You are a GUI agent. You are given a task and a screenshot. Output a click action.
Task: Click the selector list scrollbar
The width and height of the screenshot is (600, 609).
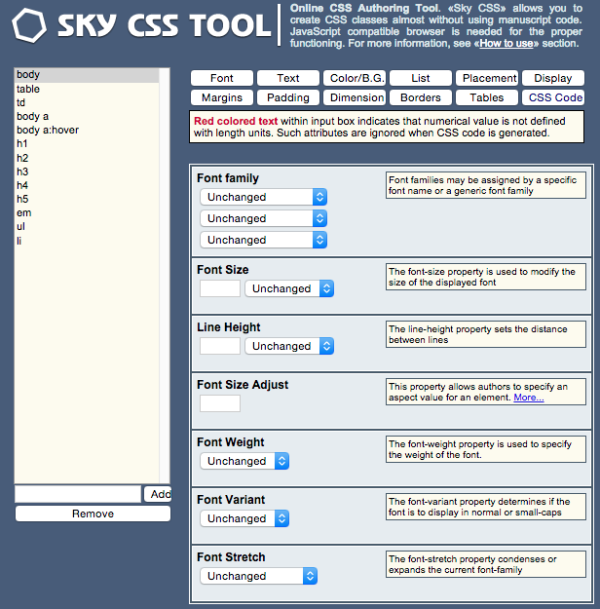164,276
